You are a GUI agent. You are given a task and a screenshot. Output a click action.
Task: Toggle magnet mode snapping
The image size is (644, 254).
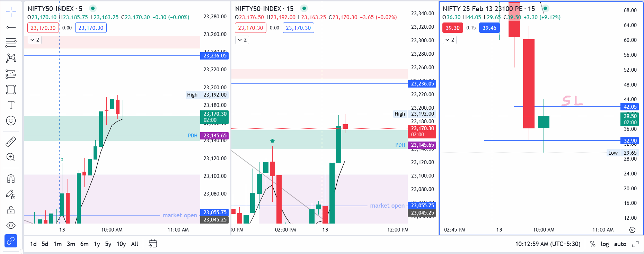click(x=11, y=179)
